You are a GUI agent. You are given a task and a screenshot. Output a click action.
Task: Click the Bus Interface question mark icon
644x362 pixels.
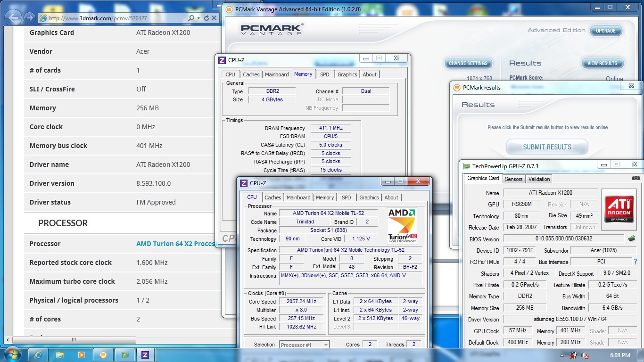(636, 262)
